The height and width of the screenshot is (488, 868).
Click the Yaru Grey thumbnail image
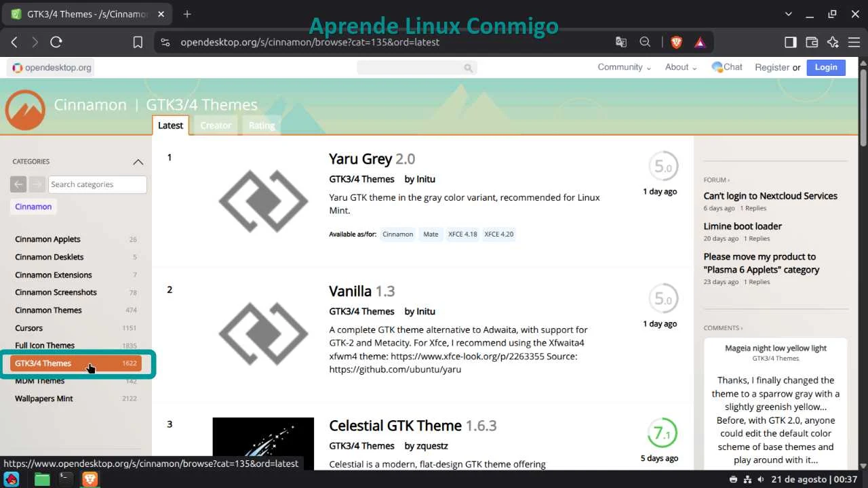[x=263, y=201]
